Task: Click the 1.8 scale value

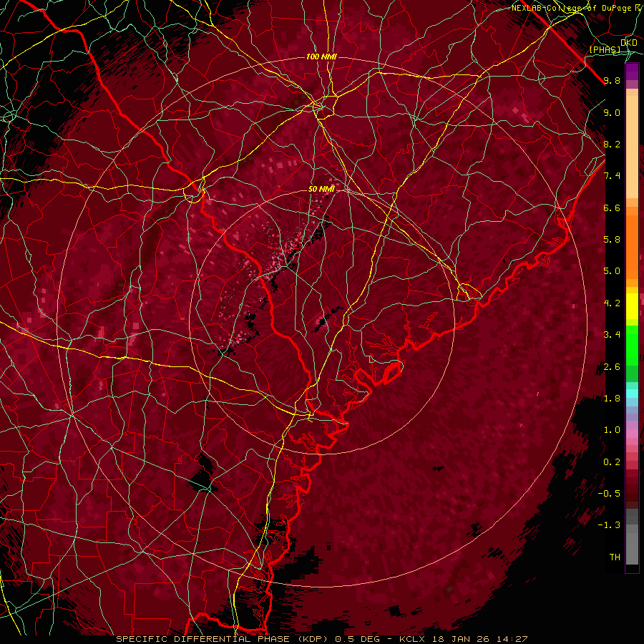Action: pos(612,399)
